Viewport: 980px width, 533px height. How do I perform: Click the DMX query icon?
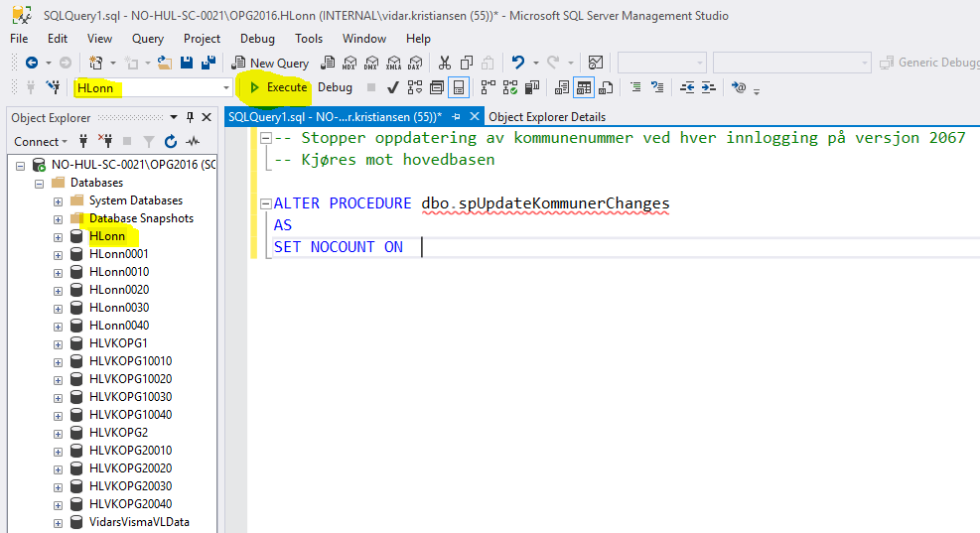(371, 63)
